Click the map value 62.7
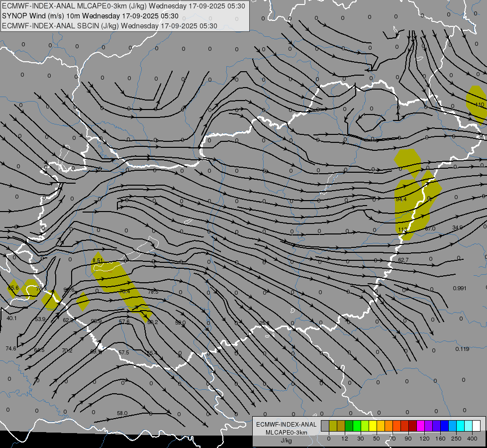 403,260
